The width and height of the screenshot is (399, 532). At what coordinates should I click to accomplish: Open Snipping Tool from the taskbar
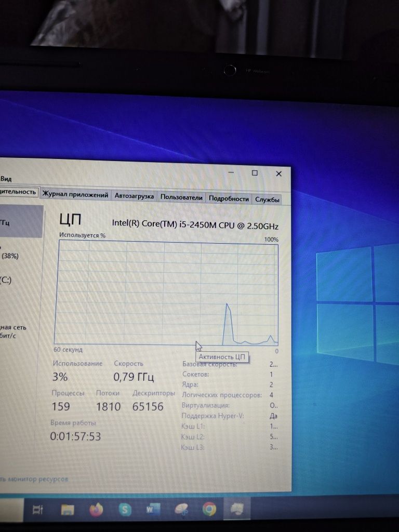(181, 509)
